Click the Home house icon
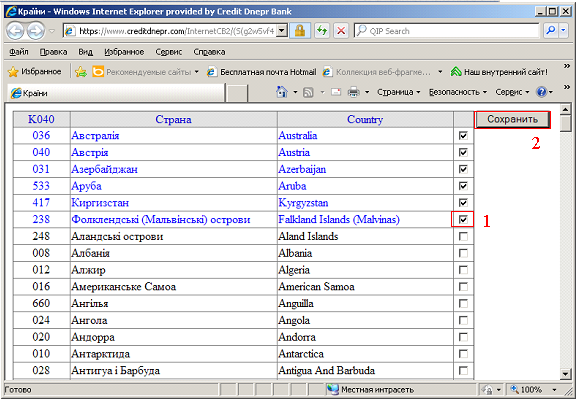The width and height of the screenshot is (578, 401). 282,92
